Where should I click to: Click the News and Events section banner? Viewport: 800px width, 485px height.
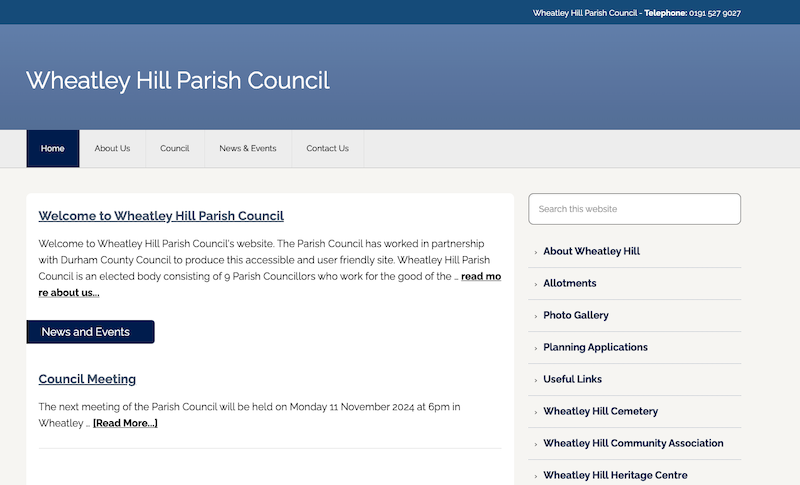pyautogui.click(x=90, y=332)
